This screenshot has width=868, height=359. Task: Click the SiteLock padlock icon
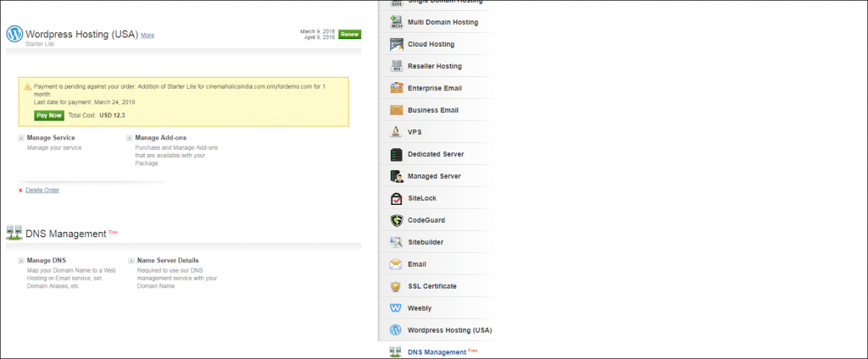click(396, 198)
